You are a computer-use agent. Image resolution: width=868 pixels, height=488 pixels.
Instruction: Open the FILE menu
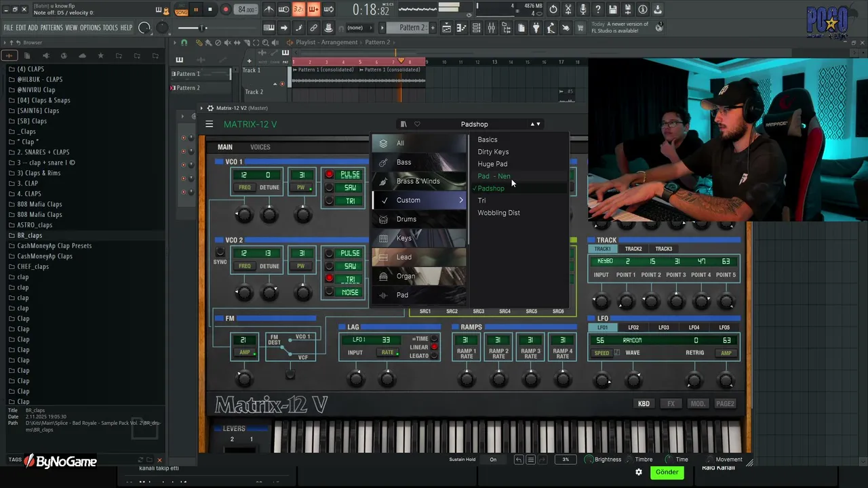point(8,28)
